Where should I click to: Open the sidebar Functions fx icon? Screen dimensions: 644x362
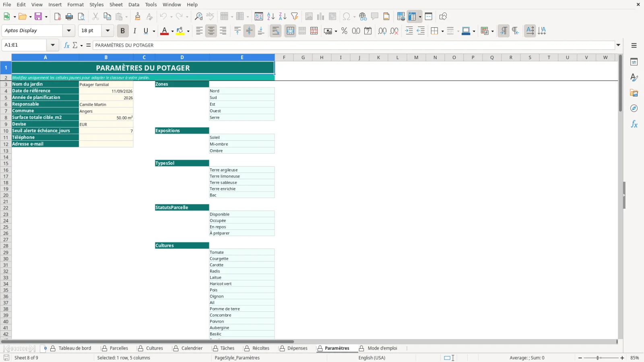tap(634, 124)
